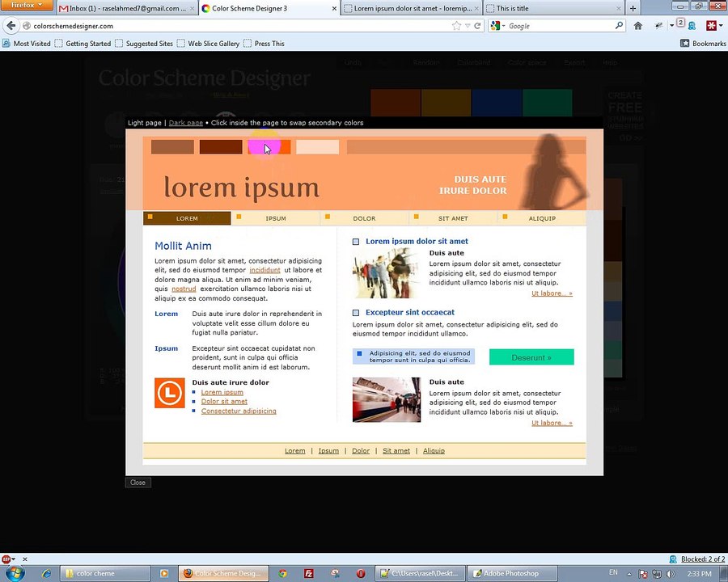
Task: Click the crowd walking thumbnail image
Action: point(387,273)
